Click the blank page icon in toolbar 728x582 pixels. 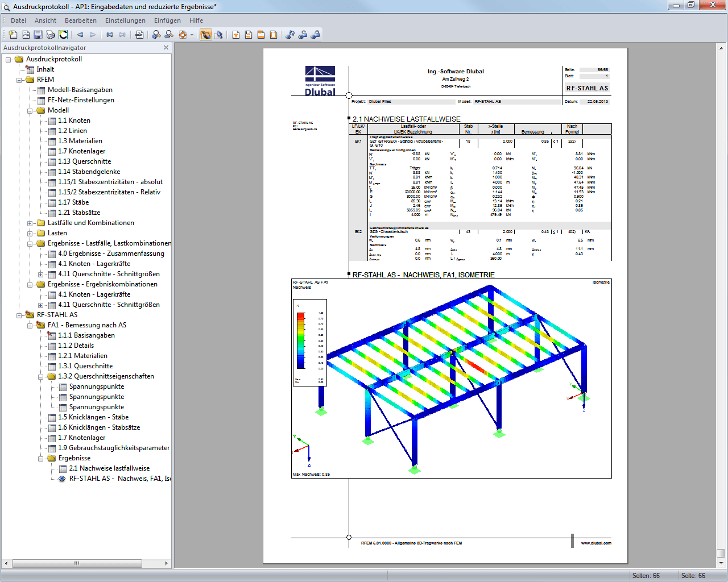[274, 35]
